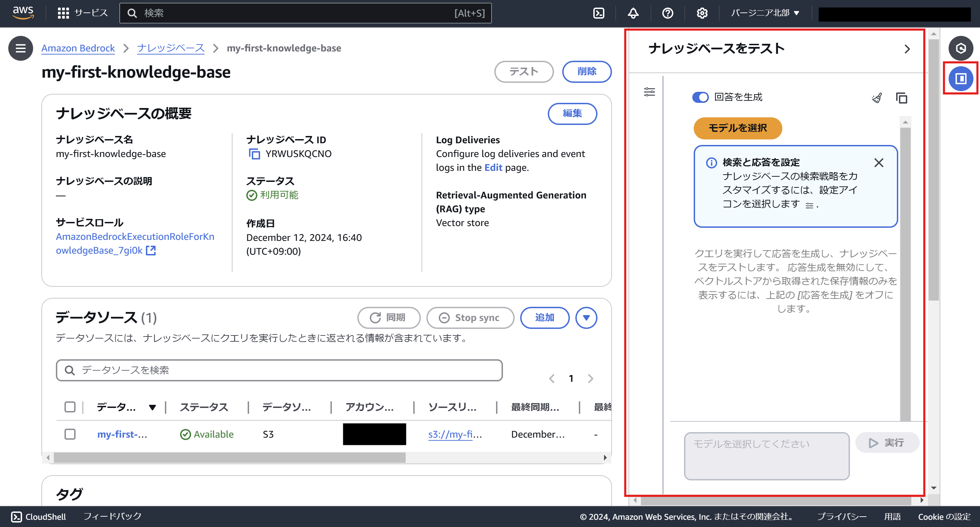Open the CloudShell icon in top bar
This screenshot has height=527, width=980.
599,13
